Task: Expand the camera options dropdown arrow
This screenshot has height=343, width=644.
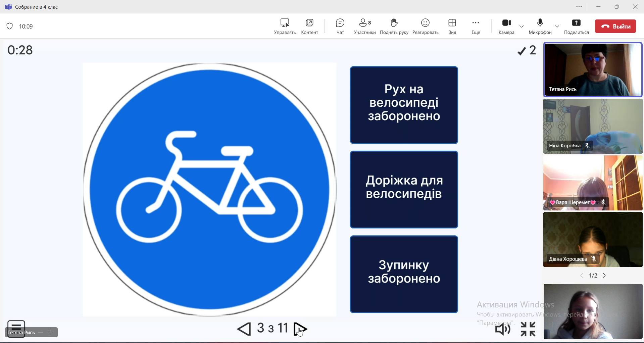Action: pyautogui.click(x=522, y=27)
